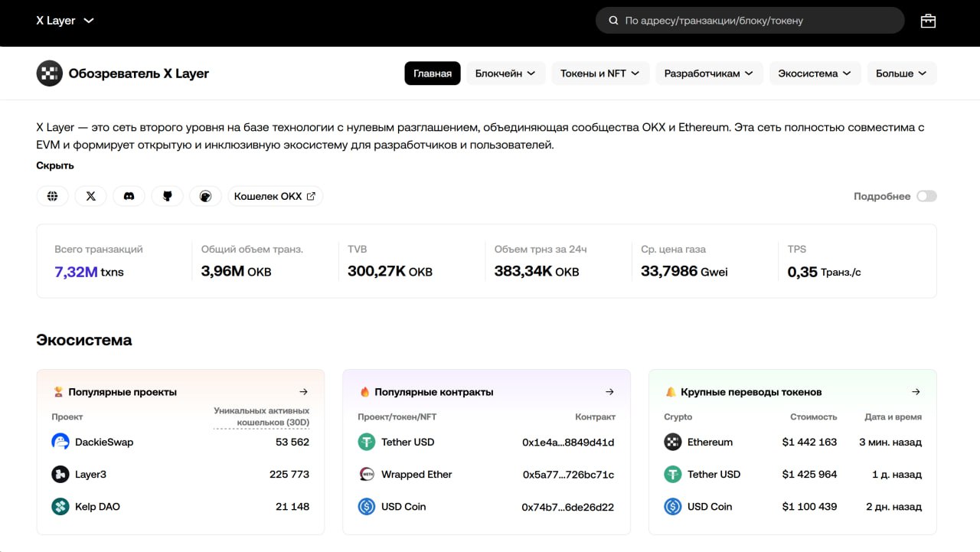Open the Layer3 project name

pyautogui.click(x=90, y=474)
